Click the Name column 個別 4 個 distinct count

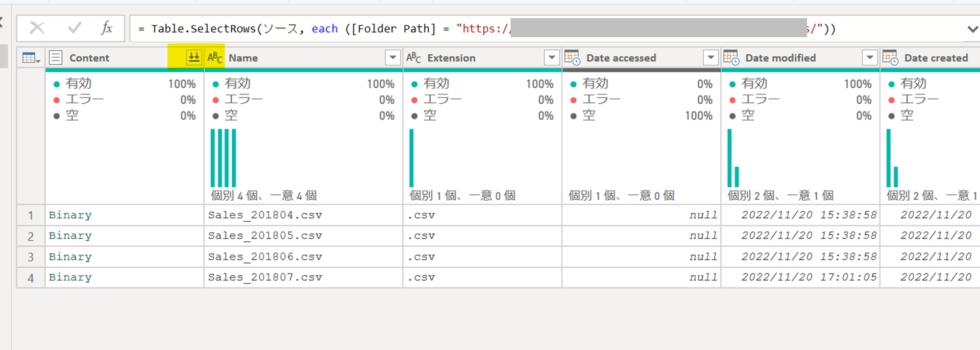point(264,195)
